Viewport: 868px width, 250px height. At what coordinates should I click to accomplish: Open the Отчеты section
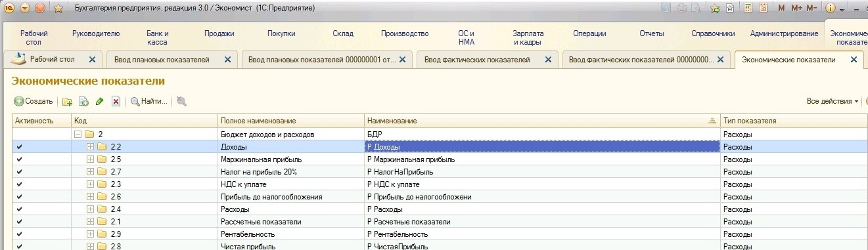[x=651, y=33]
